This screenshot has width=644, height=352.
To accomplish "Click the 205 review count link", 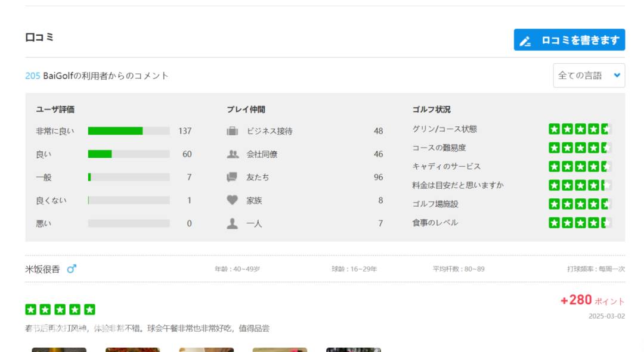I will [x=32, y=76].
